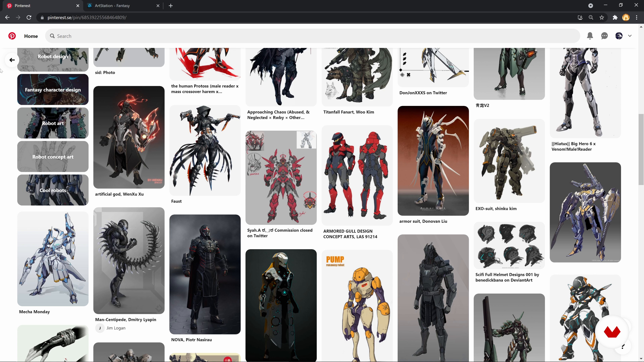Open the zoom magnifier icon in address bar

(591, 17)
